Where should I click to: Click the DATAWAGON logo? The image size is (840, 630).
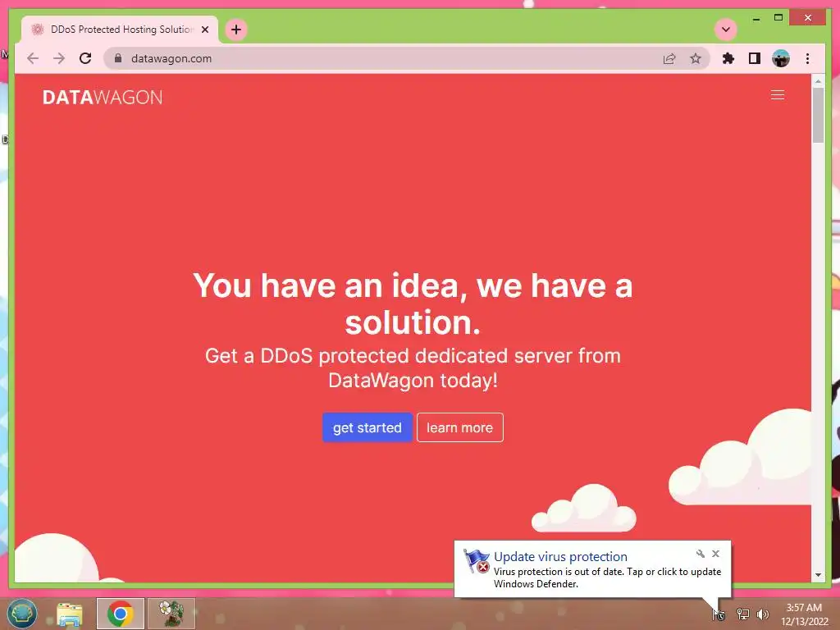coord(103,98)
